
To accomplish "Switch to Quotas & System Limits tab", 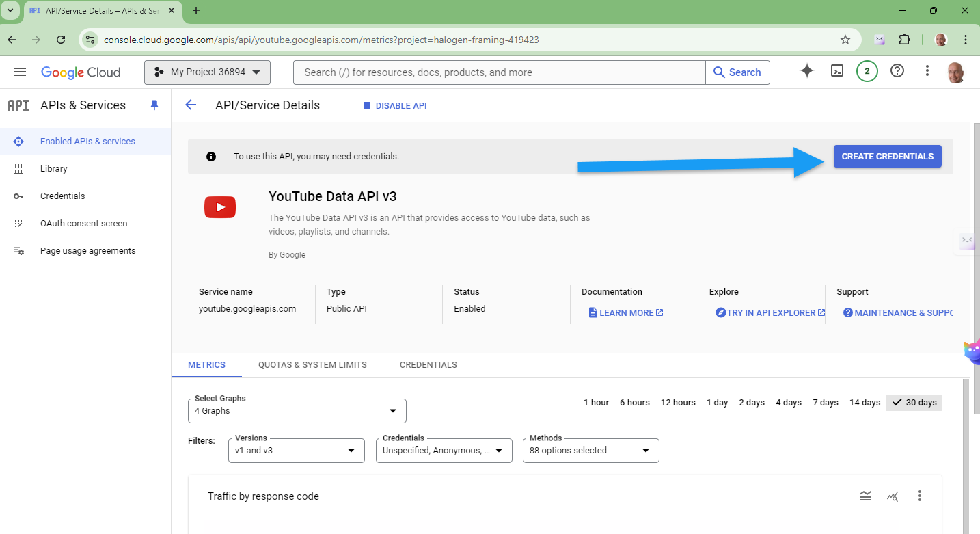I will tap(312, 365).
